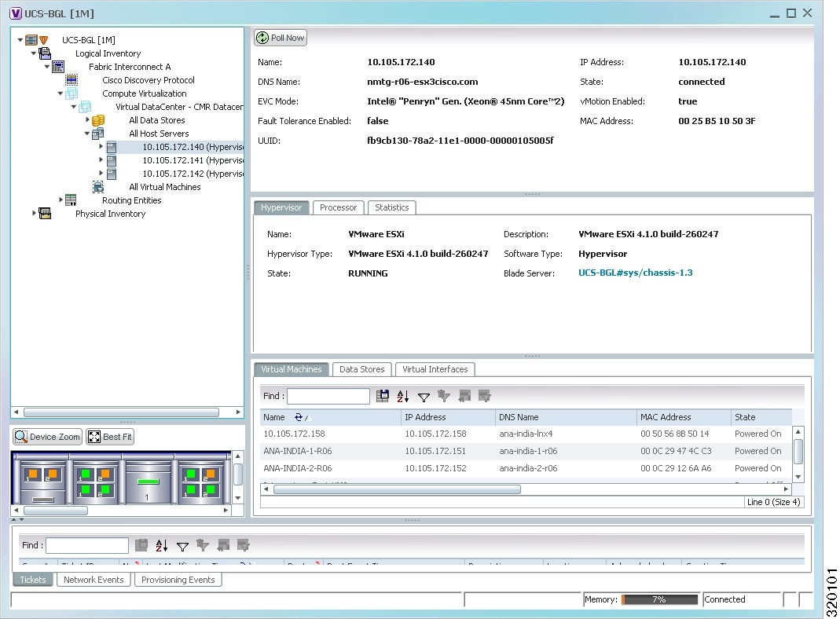Click the navigation tree horizontal scrollbar
This screenshot has height=619, width=840.
click(x=121, y=412)
